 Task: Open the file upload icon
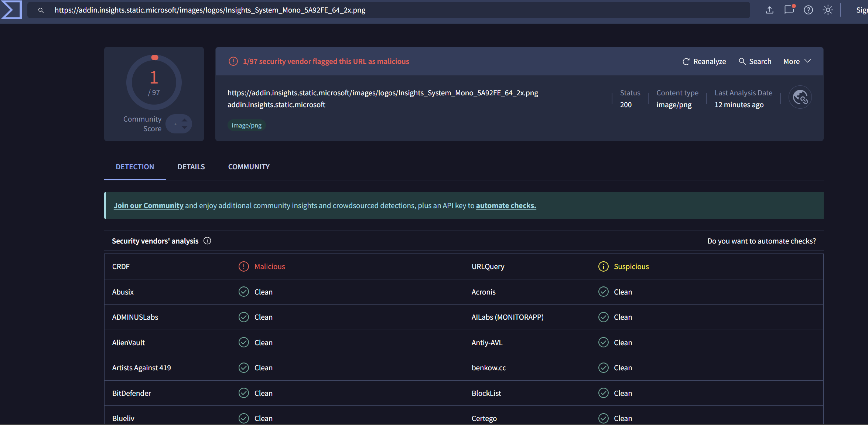[770, 10]
